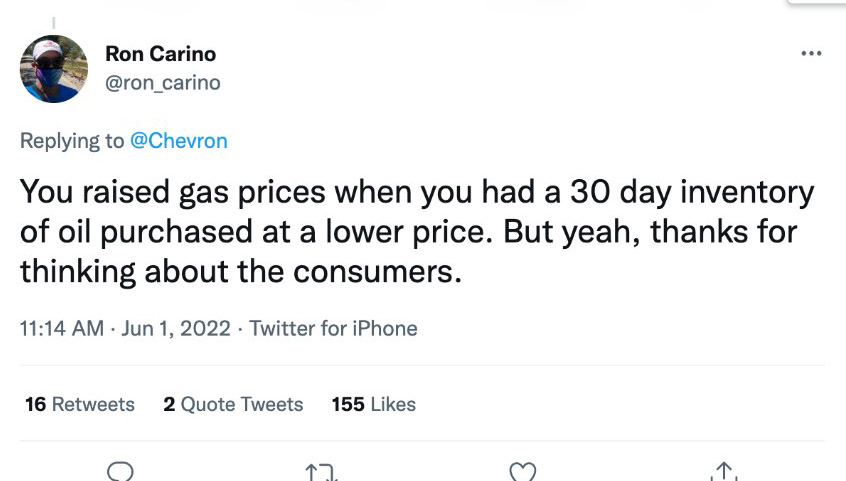Click the Twitter for iPhone source link

(x=333, y=328)
